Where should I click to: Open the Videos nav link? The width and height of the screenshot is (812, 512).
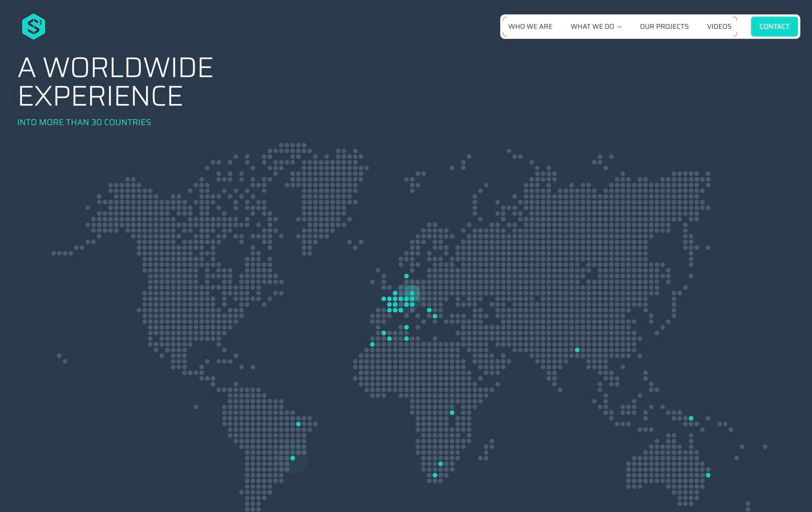click(x=719, y=26)
